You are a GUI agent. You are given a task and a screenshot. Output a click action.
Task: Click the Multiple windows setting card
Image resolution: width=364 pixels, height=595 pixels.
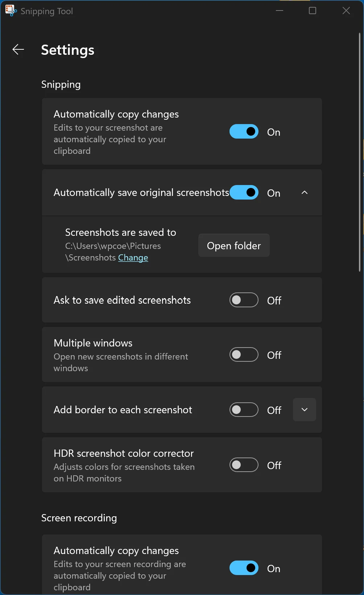tap(182, 354)
